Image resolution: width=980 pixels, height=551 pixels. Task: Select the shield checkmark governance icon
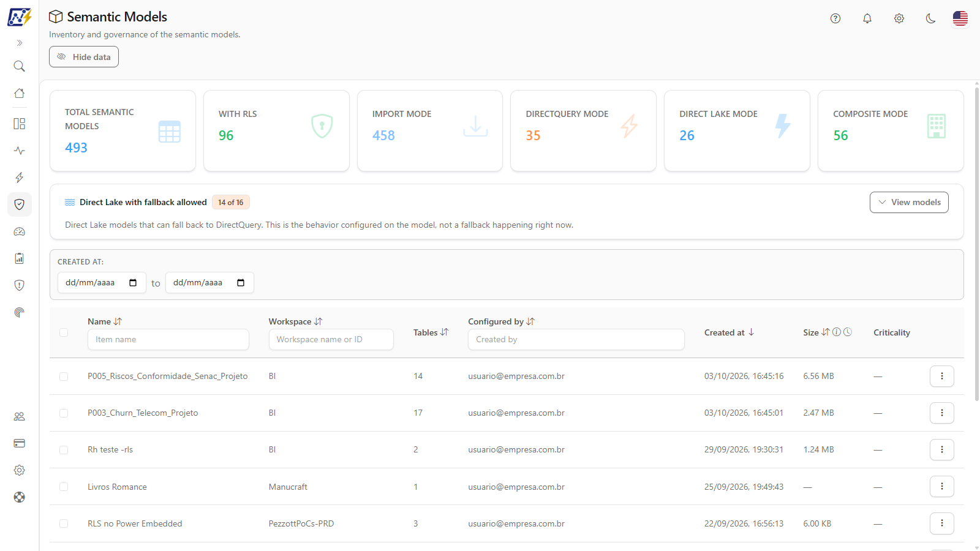coord(20,204)
